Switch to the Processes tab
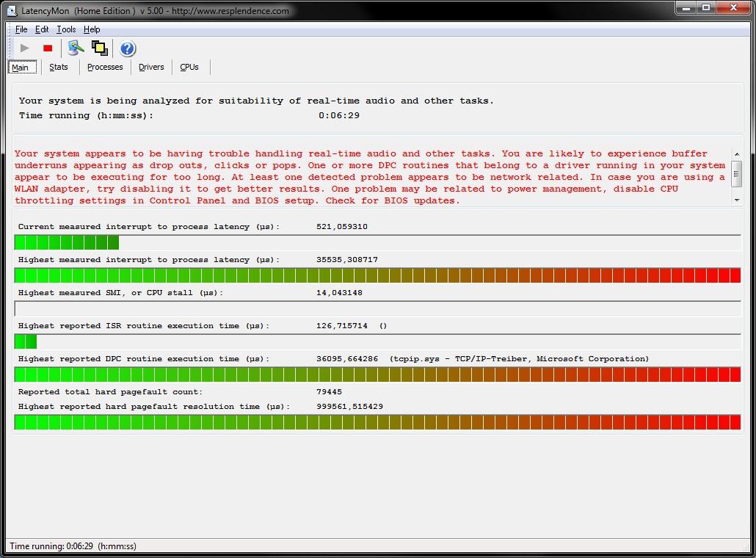756x558 pixels. [x=105, y=67]
